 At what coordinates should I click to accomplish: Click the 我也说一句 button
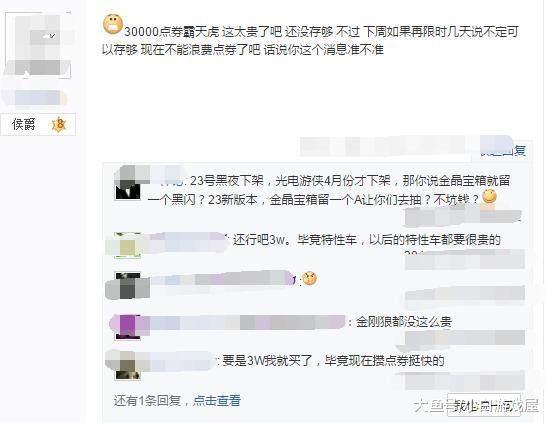[484, 406]
